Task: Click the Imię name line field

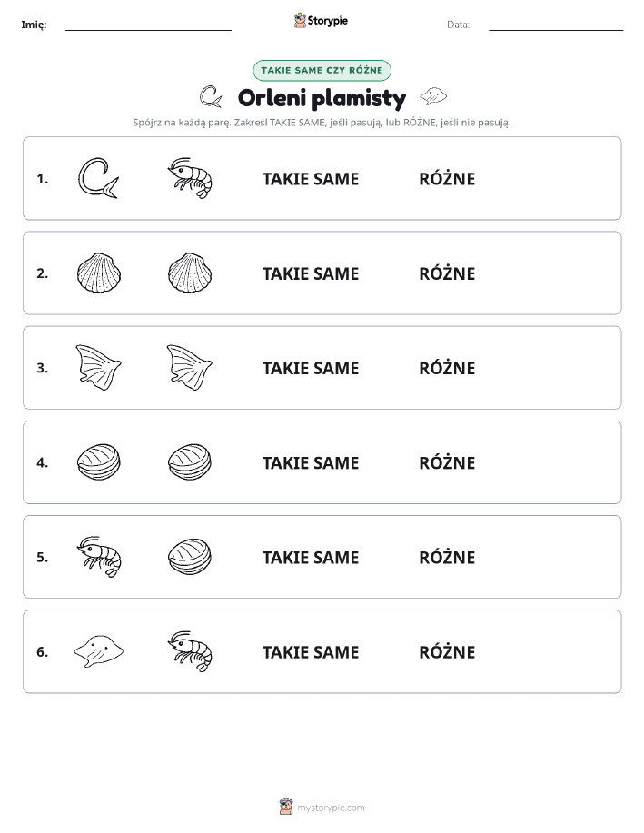Action: pyautogui.click(x=148, y=25)
